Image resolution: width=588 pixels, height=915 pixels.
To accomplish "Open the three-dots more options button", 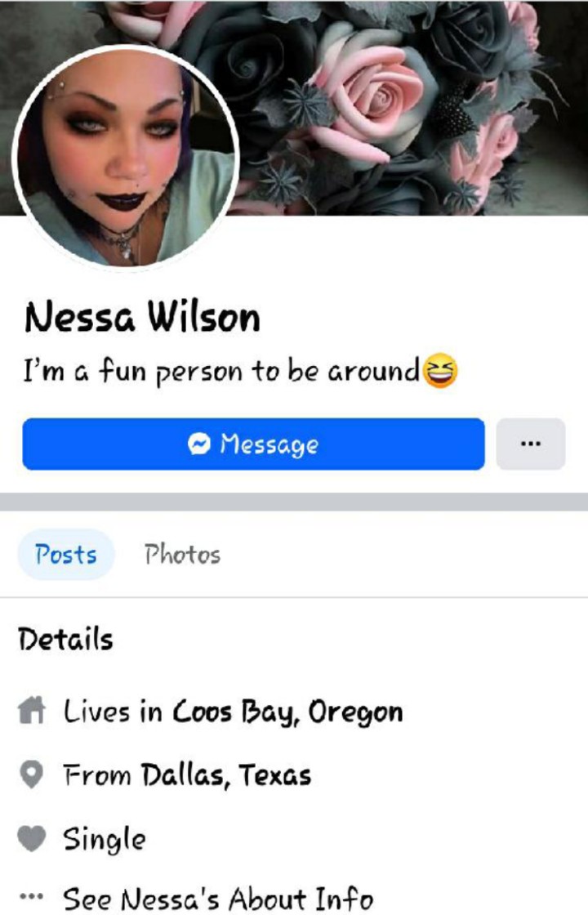I will tap(530, 444).
